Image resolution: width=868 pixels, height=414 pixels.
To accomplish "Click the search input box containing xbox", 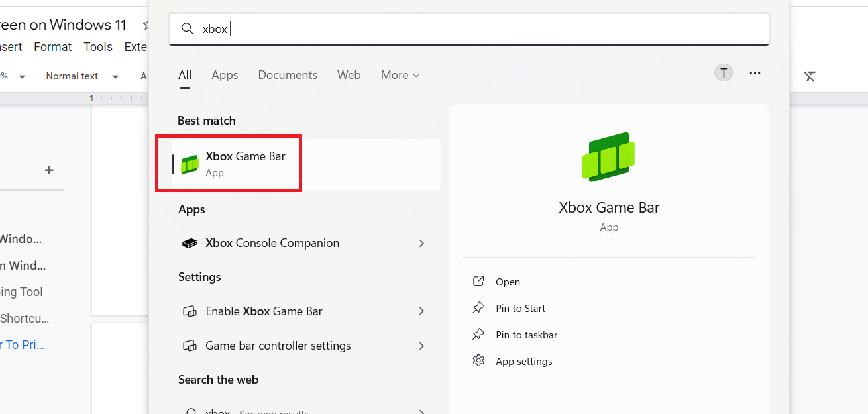I will pos(469,29).
